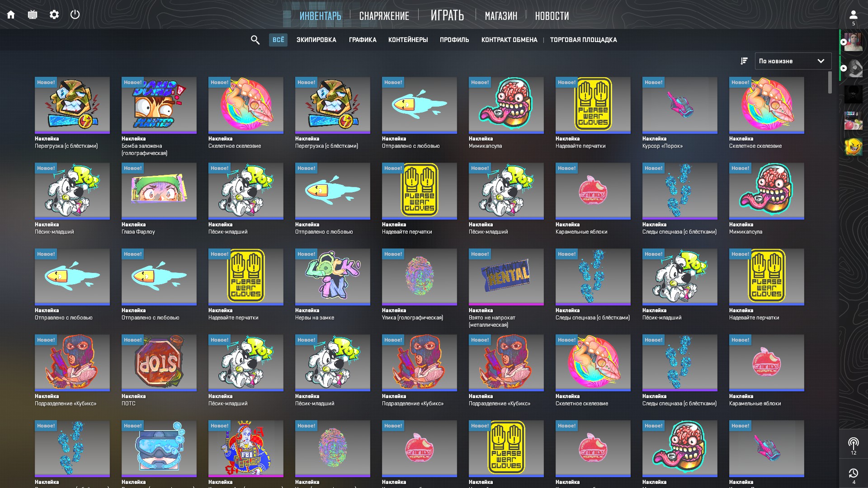Open the 'МАГАЗИН' top menu

point(500,16)
